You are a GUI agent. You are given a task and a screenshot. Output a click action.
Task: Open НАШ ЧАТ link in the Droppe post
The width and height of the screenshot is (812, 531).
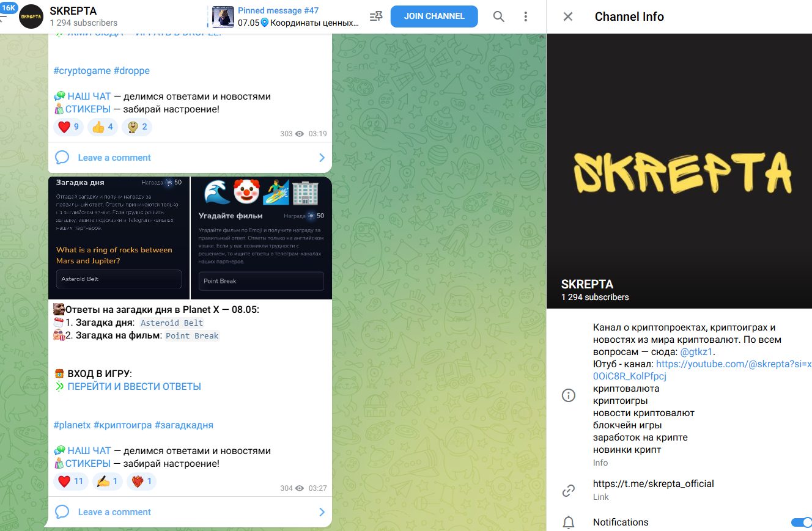pos(89,97)
